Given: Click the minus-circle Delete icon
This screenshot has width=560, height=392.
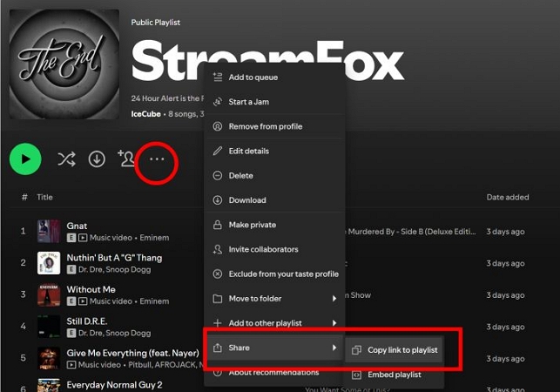Looking at the screenshot, I should pyautogui.click(x=218, y=175).
